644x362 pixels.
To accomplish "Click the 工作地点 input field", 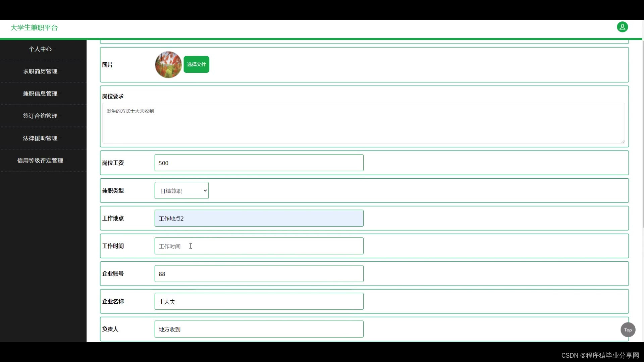I will (259, 219).
